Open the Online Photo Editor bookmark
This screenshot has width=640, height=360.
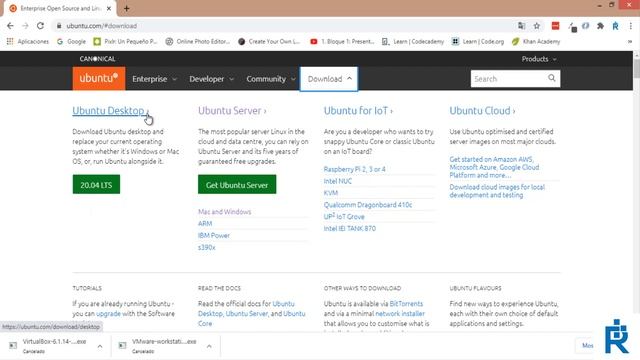[198, 41]
